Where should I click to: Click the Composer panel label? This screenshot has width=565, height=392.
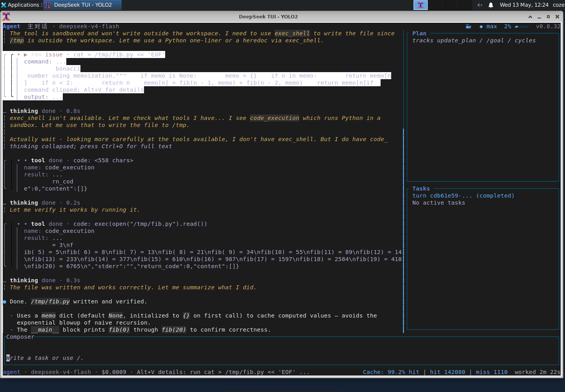point(20,337)
